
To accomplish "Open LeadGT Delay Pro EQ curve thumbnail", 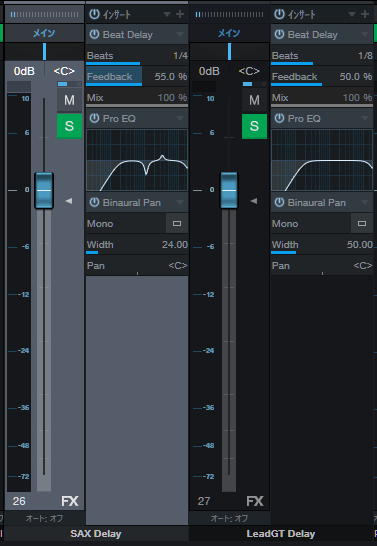I will coord(322,160).
